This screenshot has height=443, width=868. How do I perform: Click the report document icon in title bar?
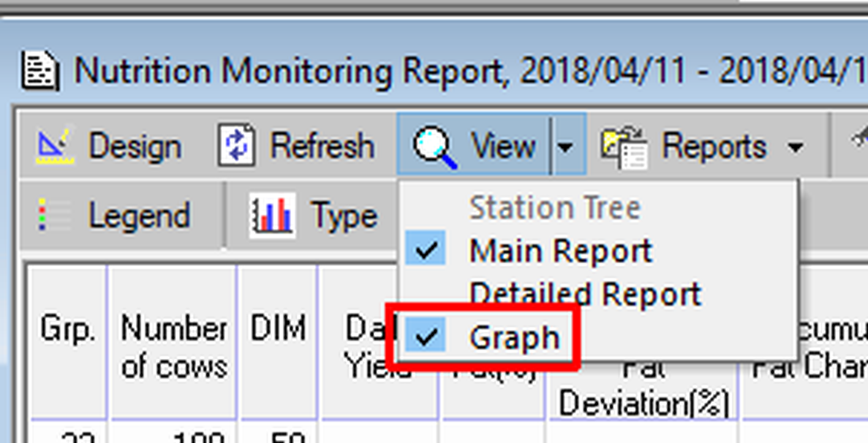(40, 70)
